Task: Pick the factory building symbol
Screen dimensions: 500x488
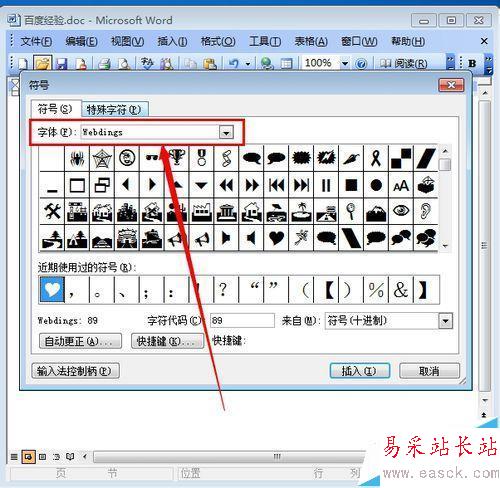Action: (x=202, y=212)
